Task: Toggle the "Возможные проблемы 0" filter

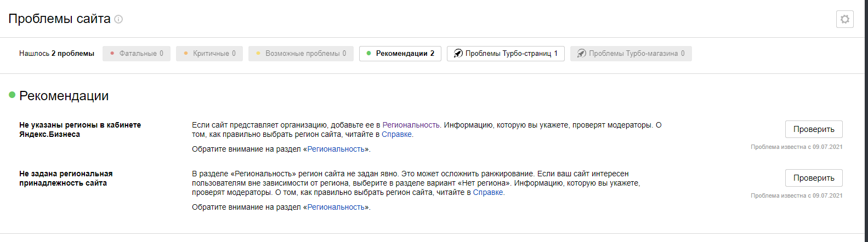Action: tap(301, 54)
